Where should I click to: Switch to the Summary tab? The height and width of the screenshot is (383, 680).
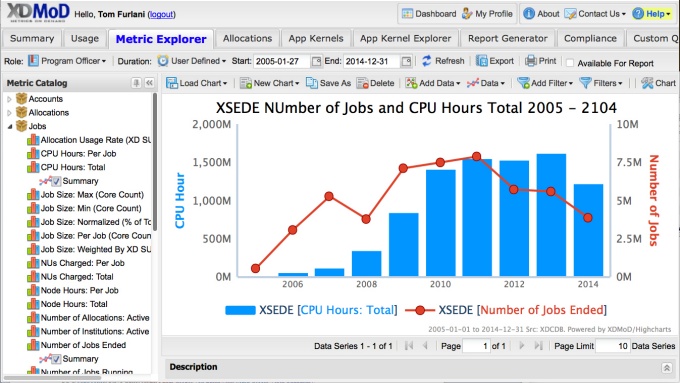point(32,39)
